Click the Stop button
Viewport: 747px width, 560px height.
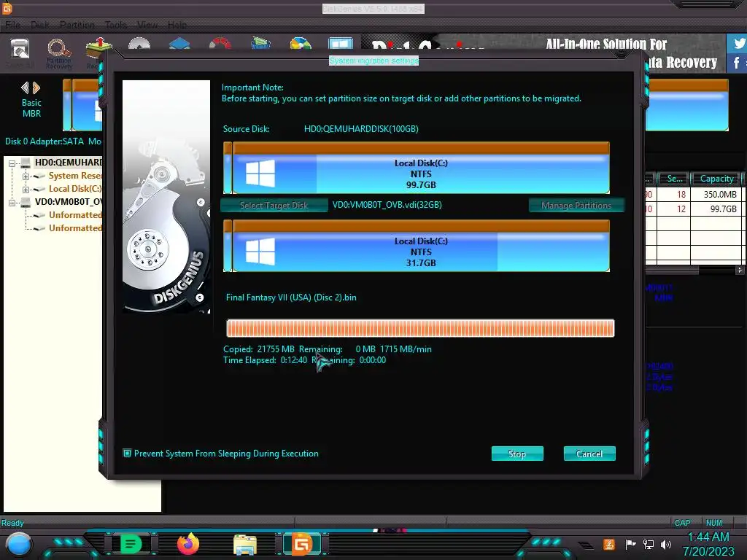coord(517,454)
